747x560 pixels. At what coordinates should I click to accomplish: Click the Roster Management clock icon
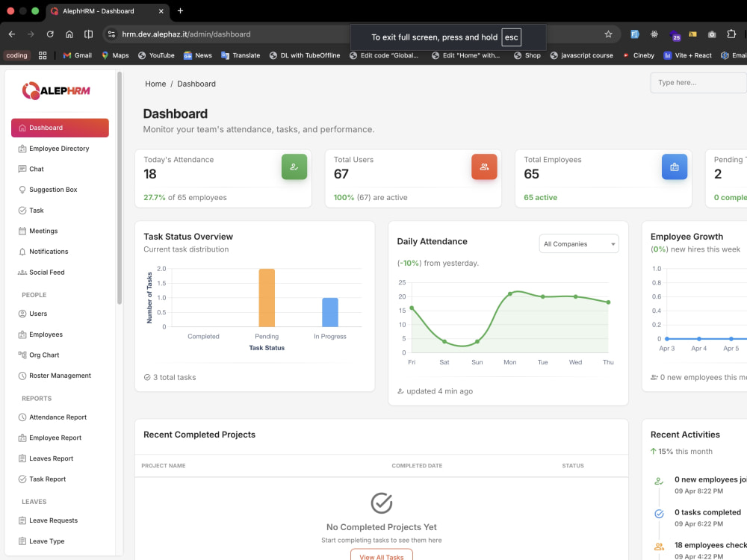22,376
